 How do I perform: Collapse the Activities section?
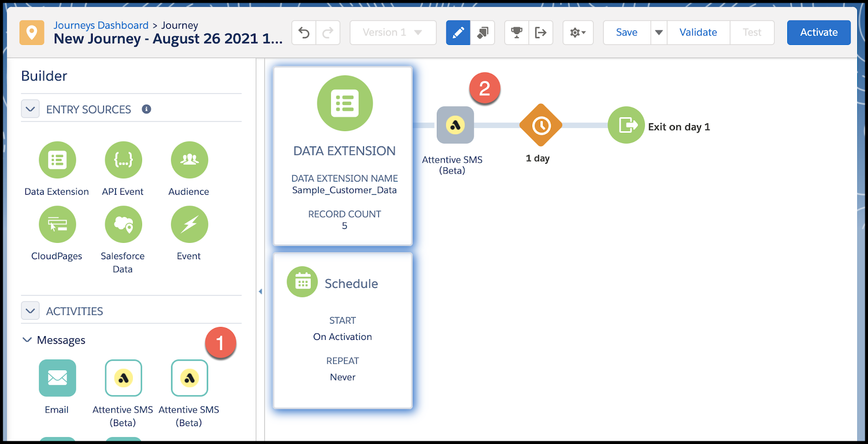click(30, 311)
